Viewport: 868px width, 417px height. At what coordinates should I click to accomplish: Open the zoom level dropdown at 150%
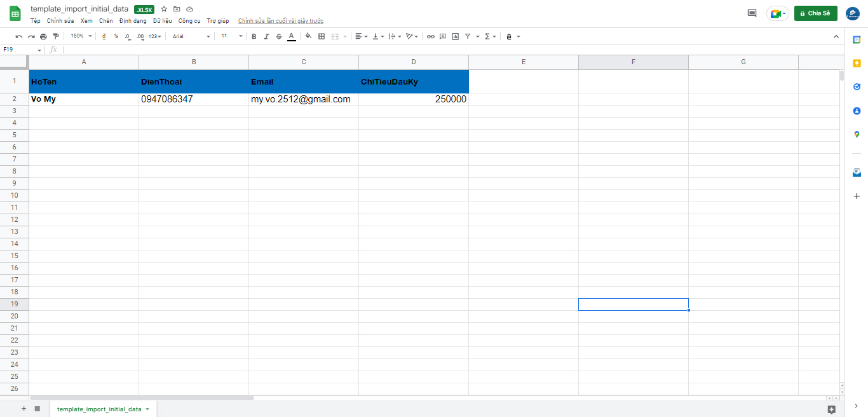[81, 36]
